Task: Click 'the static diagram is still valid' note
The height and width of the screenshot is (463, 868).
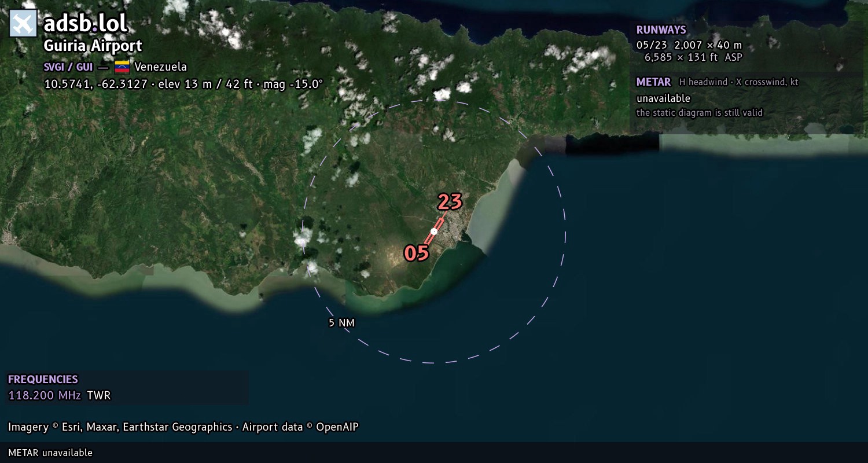Action: pos(700,113)
